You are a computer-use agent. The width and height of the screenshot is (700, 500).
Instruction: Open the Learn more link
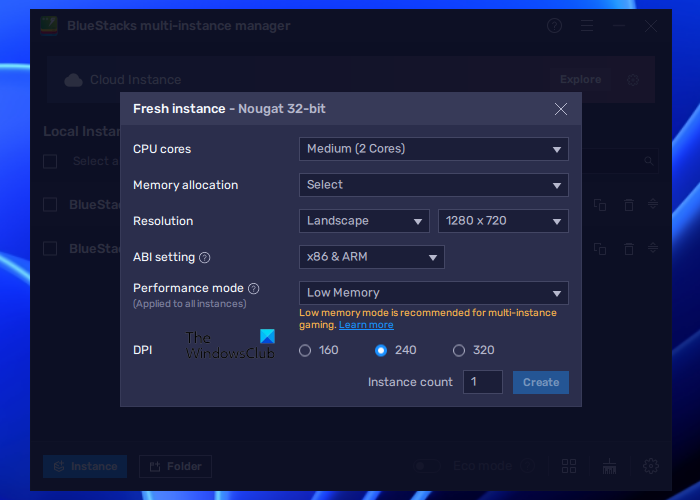pos(366,325)
